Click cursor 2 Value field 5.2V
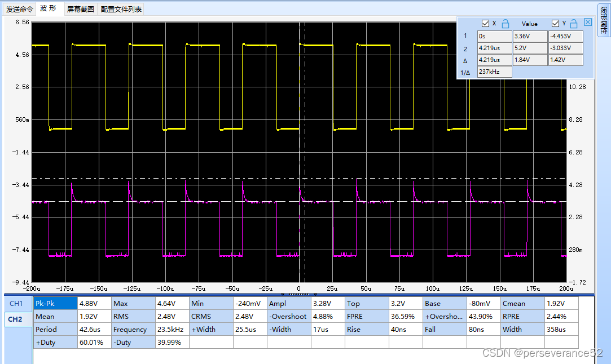611x364 pixels. [530, 48]
